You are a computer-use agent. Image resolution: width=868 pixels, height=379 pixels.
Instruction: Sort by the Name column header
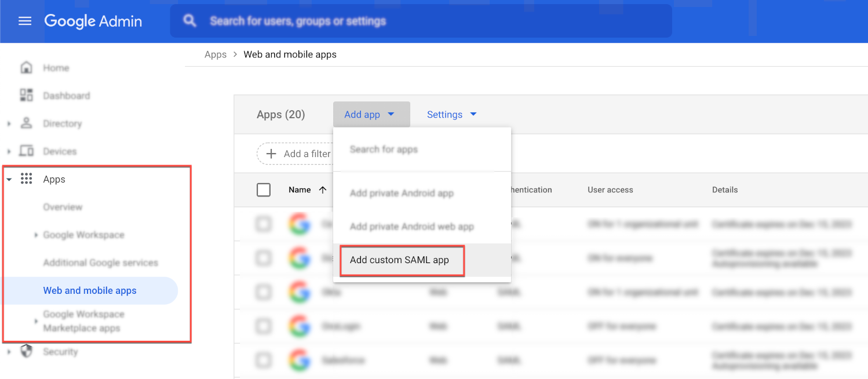coord(300,190)
